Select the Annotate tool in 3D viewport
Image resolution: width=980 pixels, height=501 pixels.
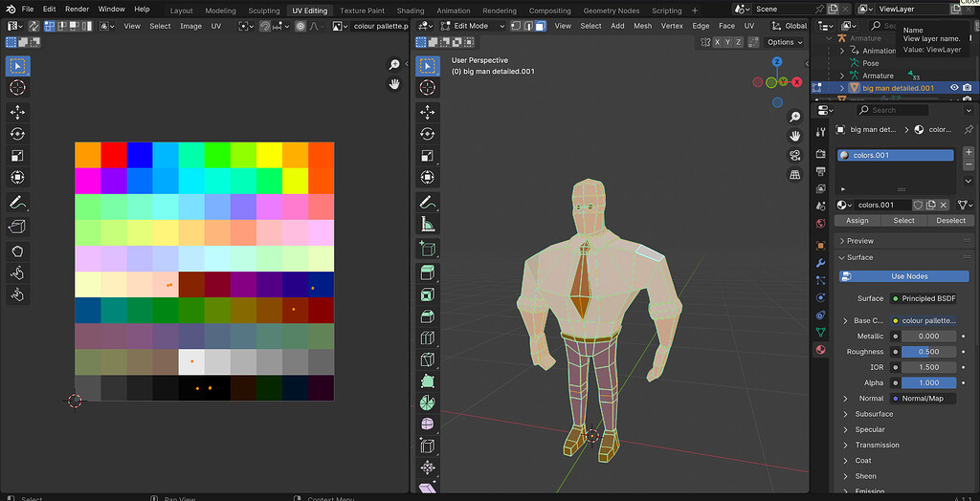click(x=428, y=202)
